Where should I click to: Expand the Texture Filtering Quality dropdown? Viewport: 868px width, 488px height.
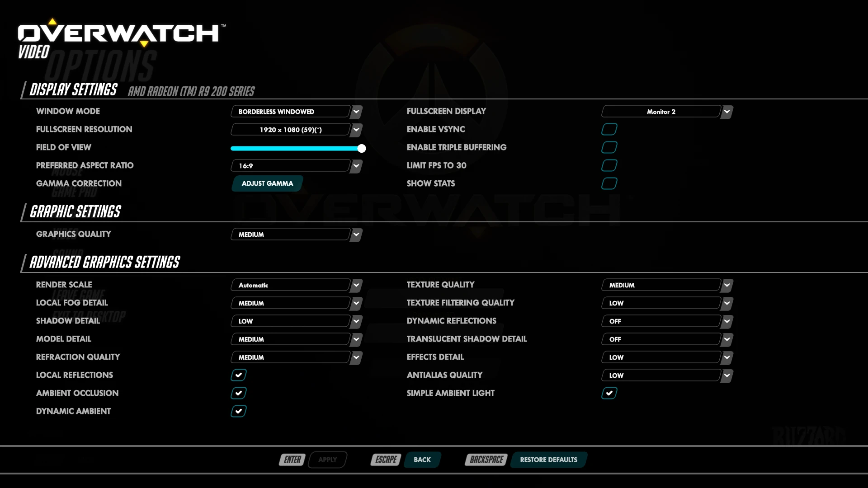point(726,303)
